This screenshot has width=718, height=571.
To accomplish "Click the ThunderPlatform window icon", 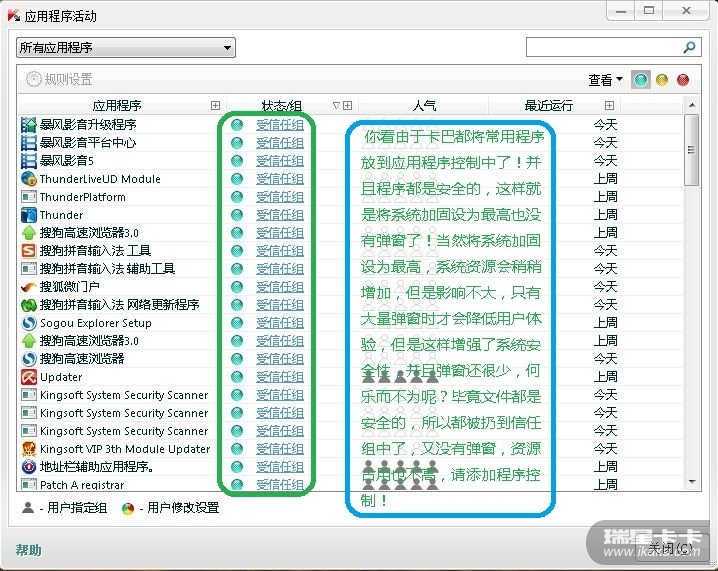I will (28, 197).
